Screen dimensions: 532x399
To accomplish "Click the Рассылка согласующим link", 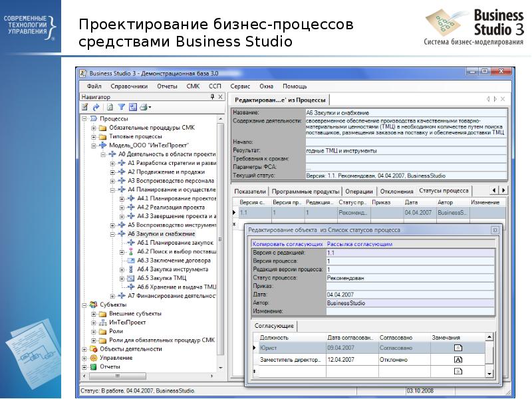I will coord(360,244).
